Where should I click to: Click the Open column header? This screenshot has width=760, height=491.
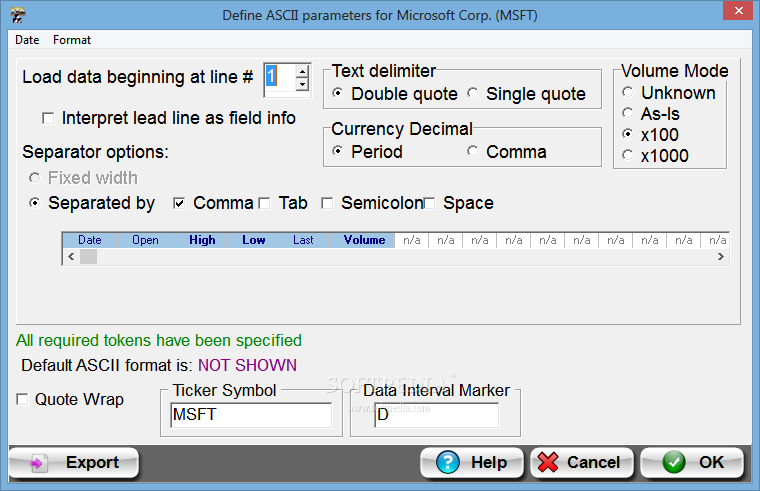(145, 240)
